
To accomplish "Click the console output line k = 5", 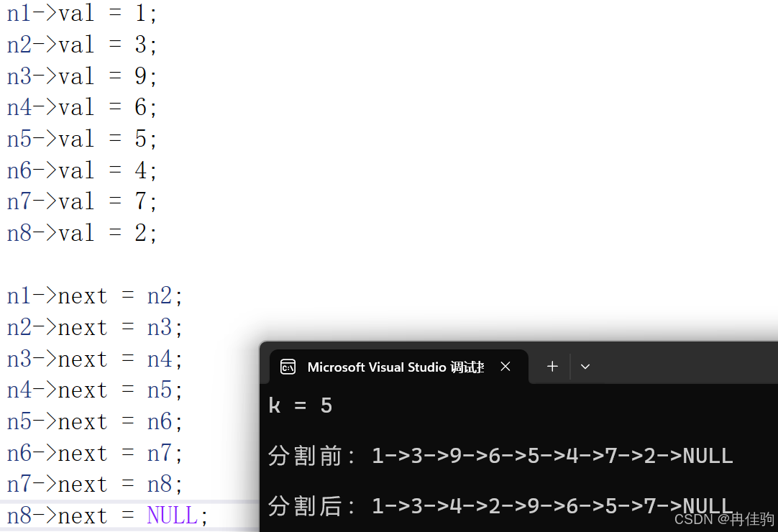I will click(x=301, y=406).
